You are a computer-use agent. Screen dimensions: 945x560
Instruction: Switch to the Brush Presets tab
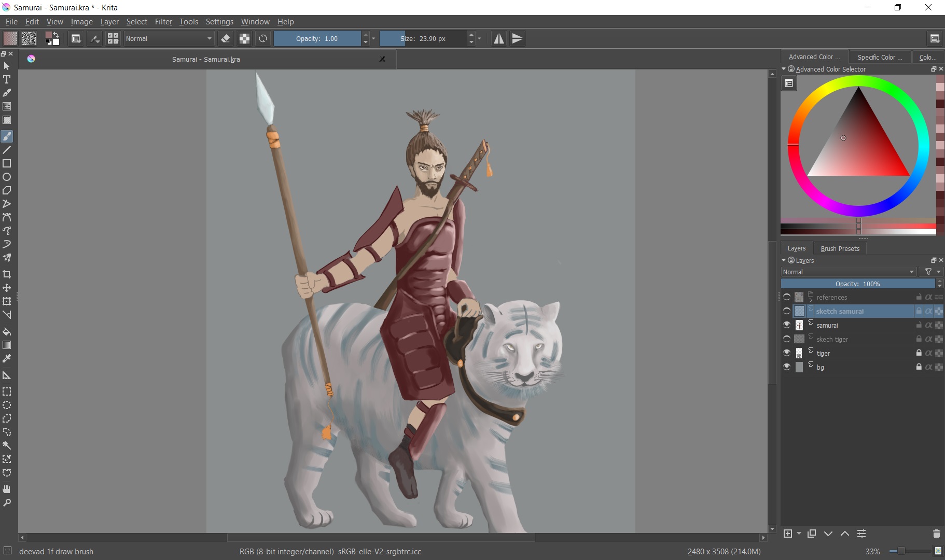tap(840, 248)
